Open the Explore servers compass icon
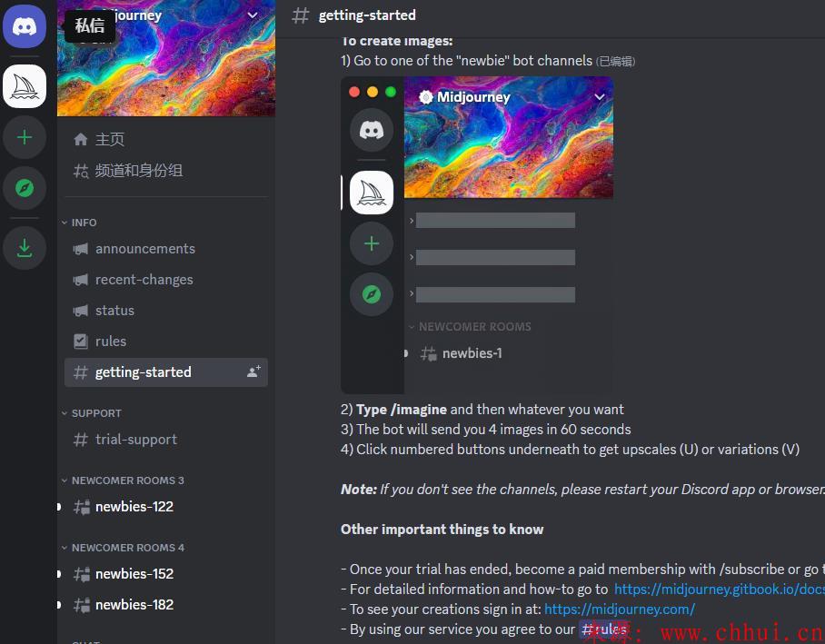 [x=25, y=188]
